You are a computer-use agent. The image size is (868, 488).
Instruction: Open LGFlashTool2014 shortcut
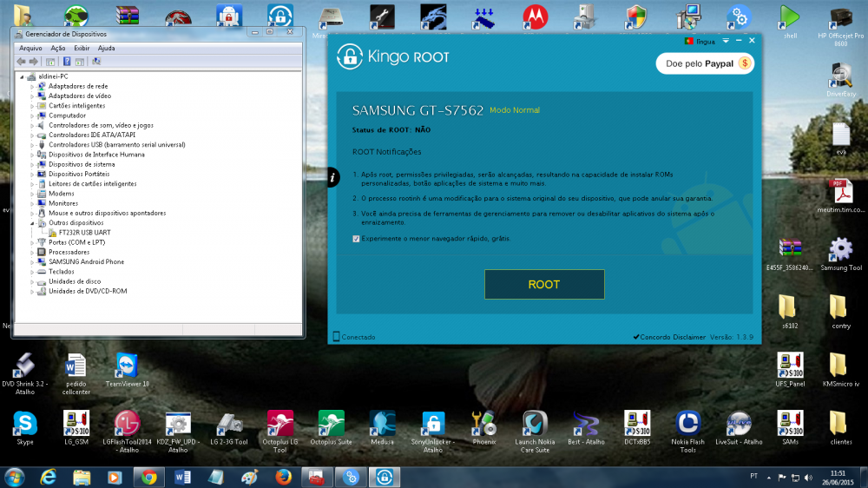click(x=127, y=432)
